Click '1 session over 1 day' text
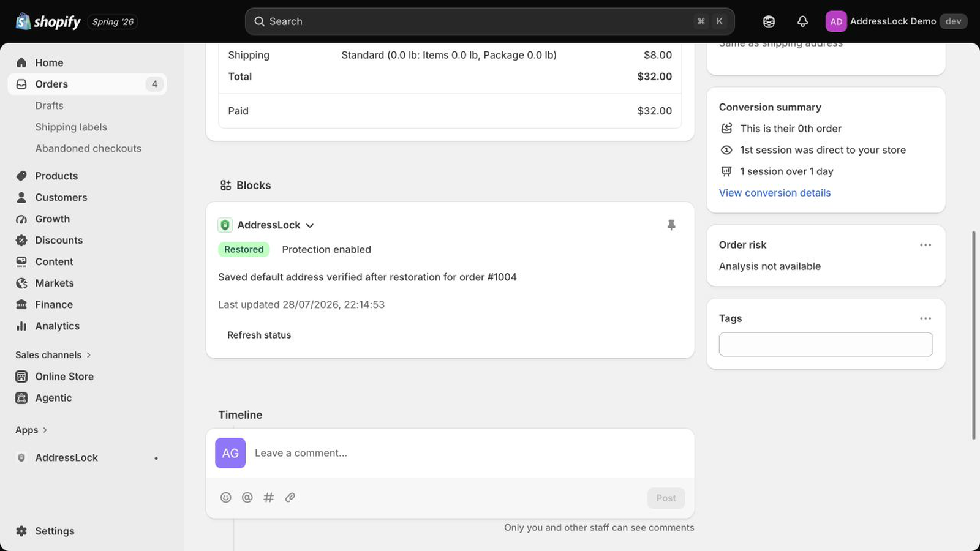Screen dimensions: 980x551 point(786,171)
